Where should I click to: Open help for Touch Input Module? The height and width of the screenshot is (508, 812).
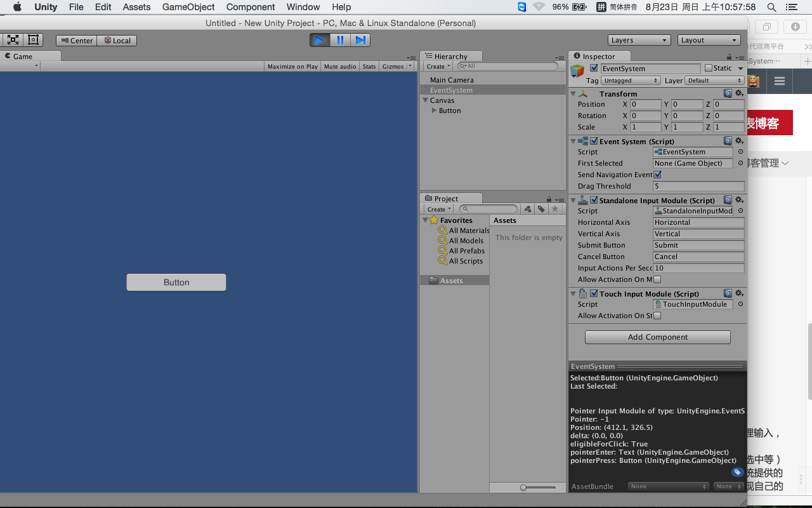pyautogui.click(x=728, y=293)
